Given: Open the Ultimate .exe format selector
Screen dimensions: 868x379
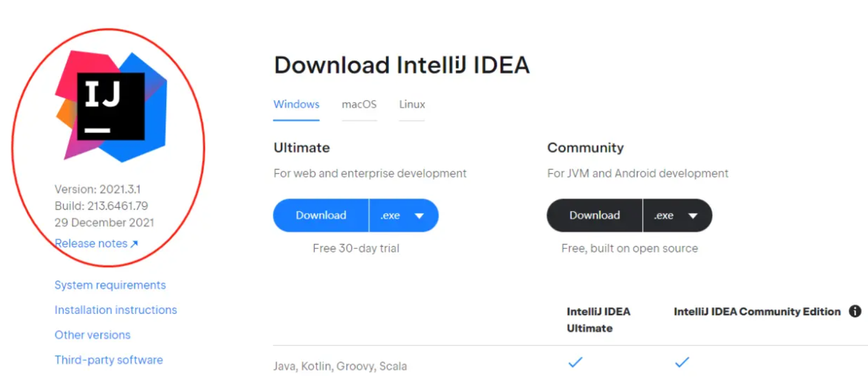Looking at the screenshot, I should click(403, 215).
